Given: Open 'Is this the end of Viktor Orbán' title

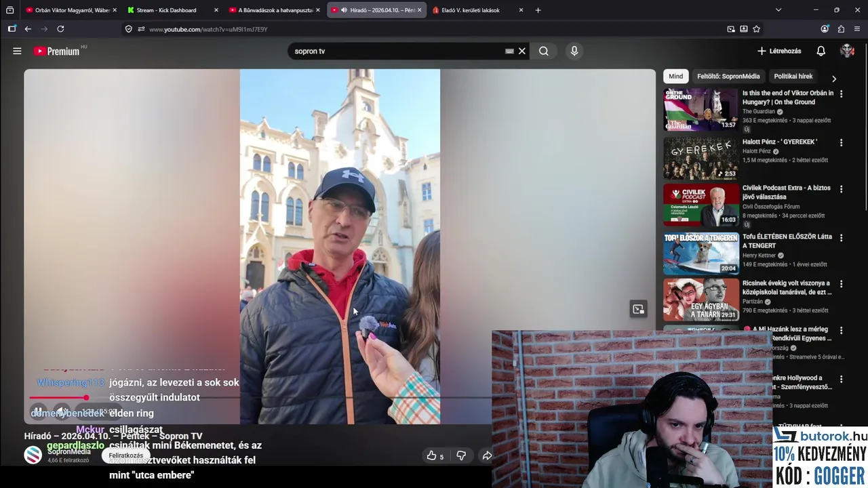Looking at the screenshot, I should [x=788, y=98].
